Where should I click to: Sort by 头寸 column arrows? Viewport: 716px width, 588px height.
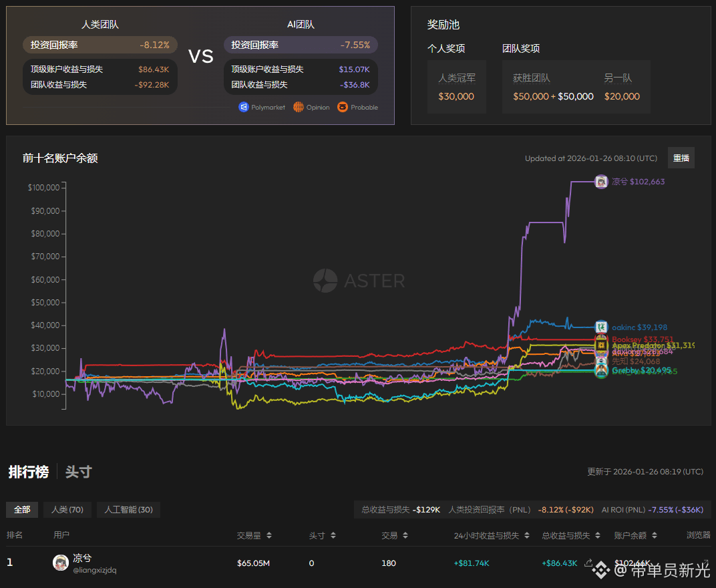(x=333, y=535)
